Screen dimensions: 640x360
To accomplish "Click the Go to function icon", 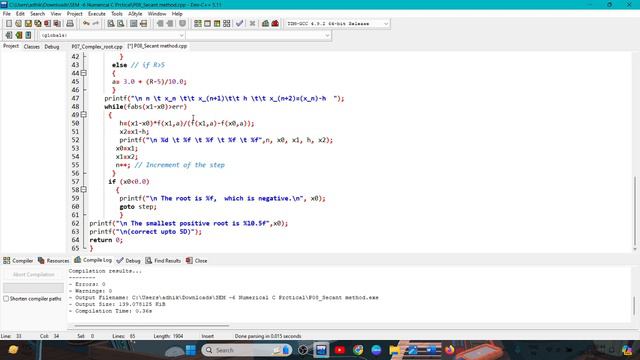I will click(x=133, y=24).
